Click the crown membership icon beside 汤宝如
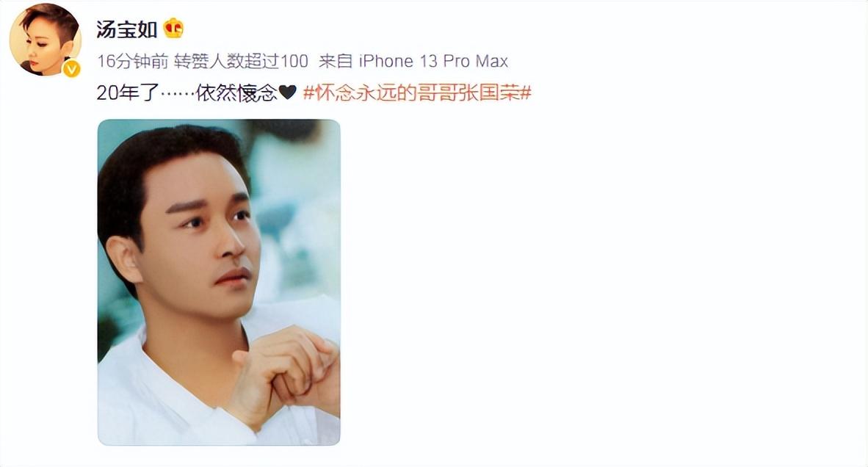This screenshot has width=868, height=467. pos(173,28)
